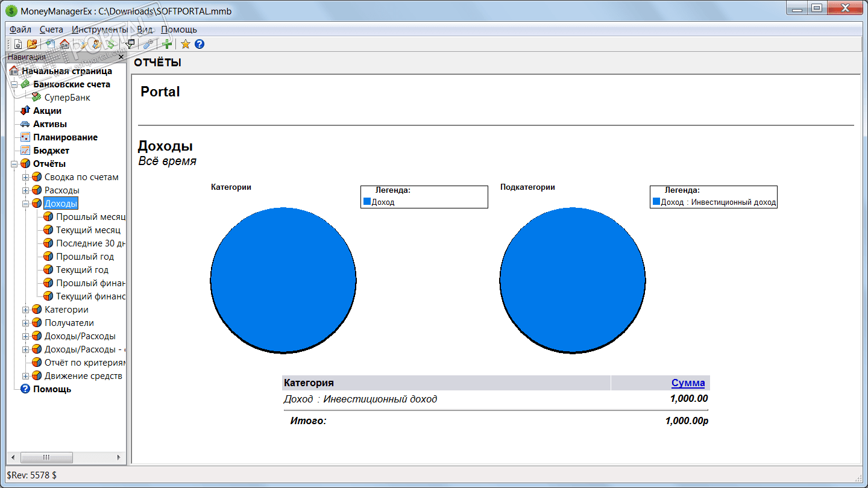The height and width of the screenshot is (488, 868).
Task: Select the Текущий месяц income report
Action: pyautogui.click(x=88, y=230)
